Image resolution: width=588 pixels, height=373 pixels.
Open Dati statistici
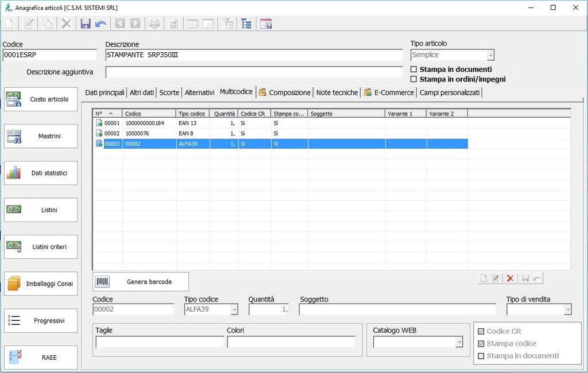pyautogui.click(x=41, y=173)
